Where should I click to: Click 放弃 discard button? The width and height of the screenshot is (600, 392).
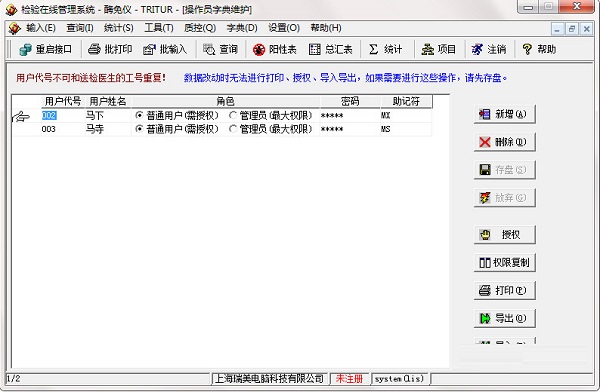point(504,198)
